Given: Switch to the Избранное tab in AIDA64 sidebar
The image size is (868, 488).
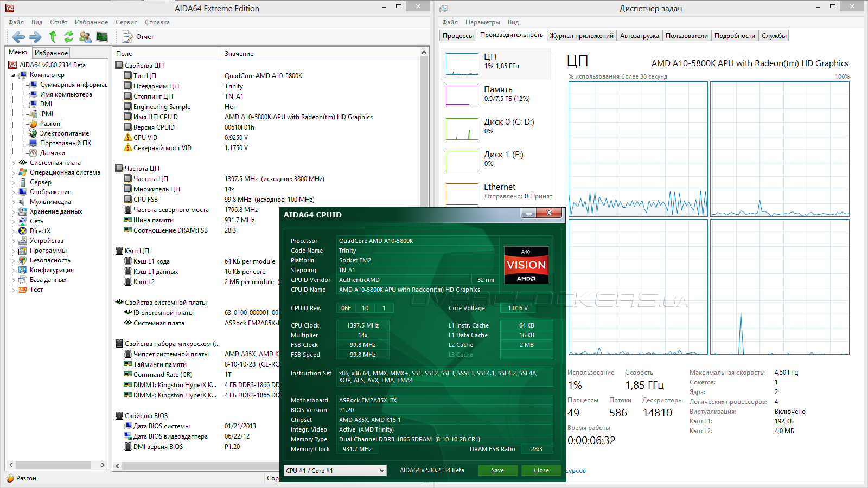Looking at the screenshot, I should (51, 53).
